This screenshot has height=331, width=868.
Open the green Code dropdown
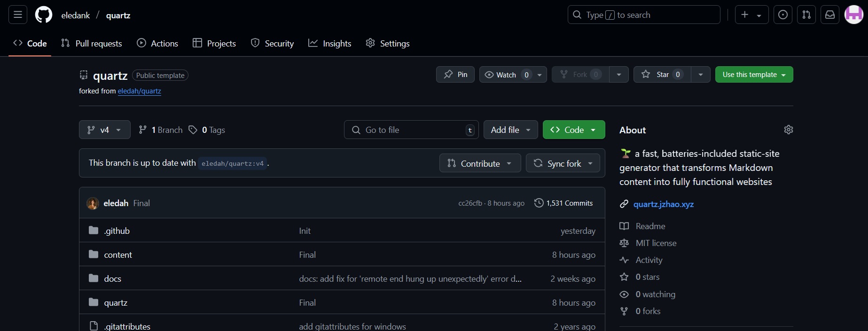coord(574,130)
